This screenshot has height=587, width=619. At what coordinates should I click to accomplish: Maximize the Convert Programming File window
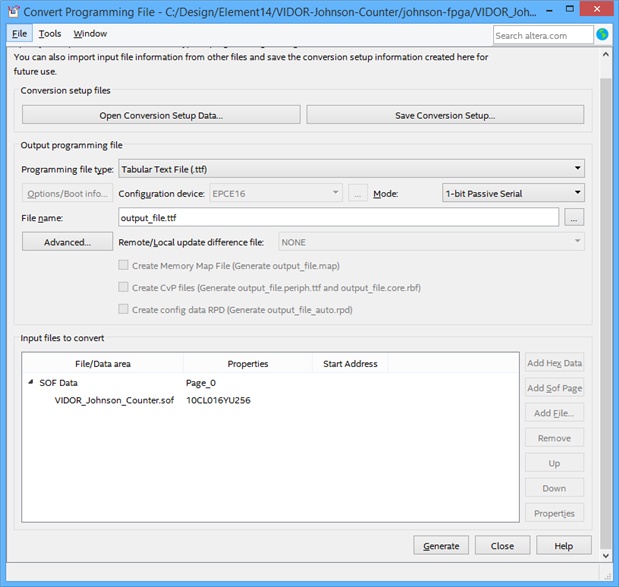pyautogui.click(x=569, y=9)
